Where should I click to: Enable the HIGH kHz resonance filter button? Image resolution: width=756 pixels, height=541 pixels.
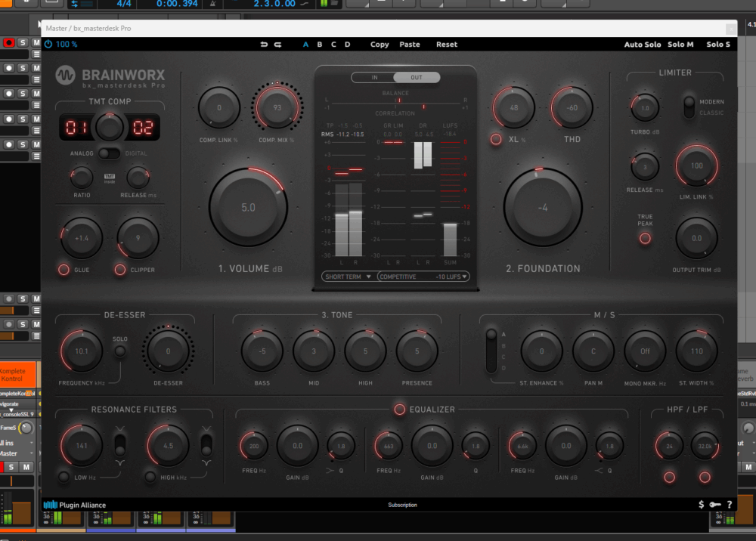[x=150, y=477]
